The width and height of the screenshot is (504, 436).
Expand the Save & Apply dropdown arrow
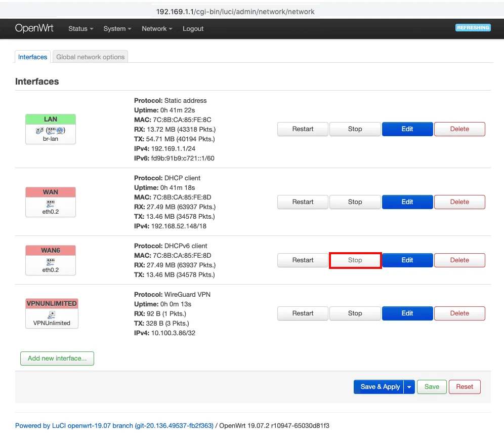409,387
